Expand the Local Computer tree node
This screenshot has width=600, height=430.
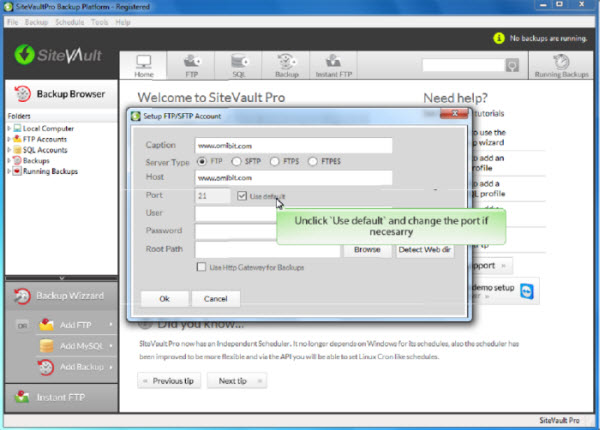(x=9, y=129)
